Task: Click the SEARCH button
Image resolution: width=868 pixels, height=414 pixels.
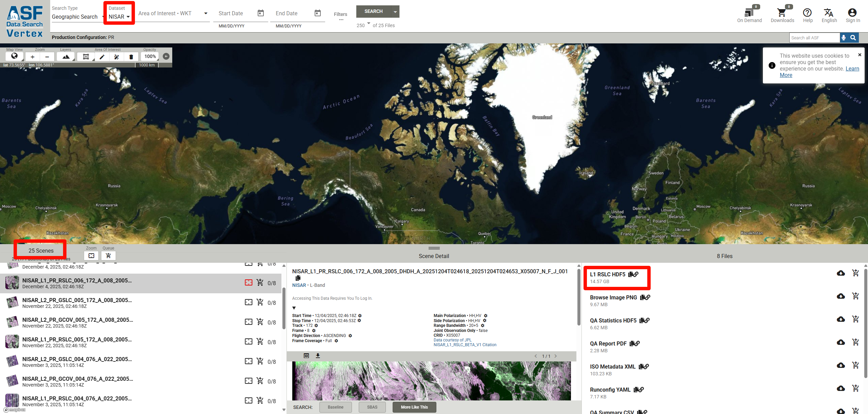Action: pyautogui.click(x=373, y=12)
